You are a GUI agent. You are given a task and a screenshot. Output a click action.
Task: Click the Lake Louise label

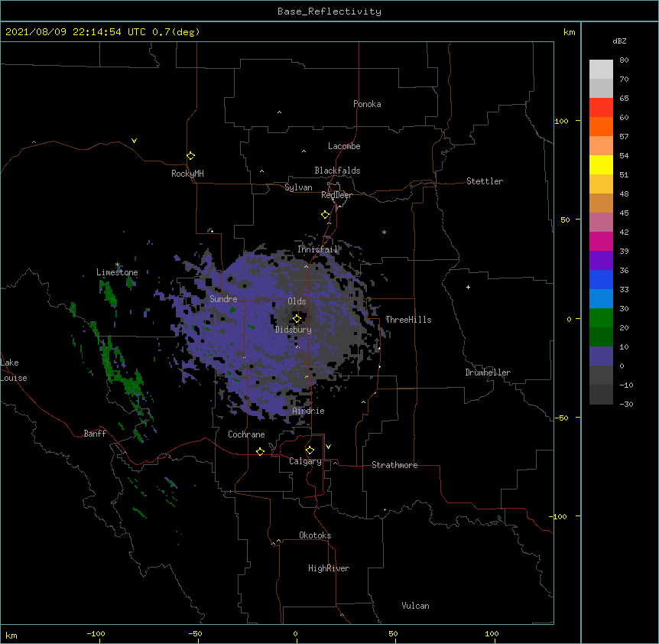pyautogui.click(x=14, y=370)
